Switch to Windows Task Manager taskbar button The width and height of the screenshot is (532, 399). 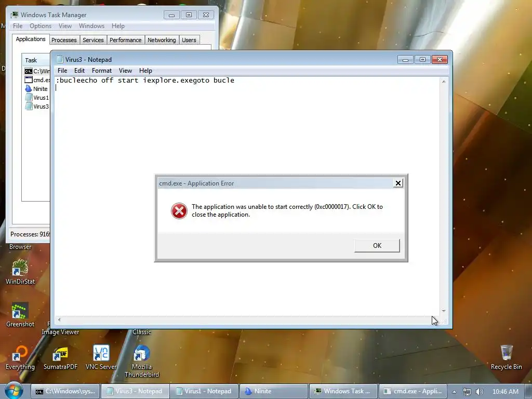[x=343, y=391]
